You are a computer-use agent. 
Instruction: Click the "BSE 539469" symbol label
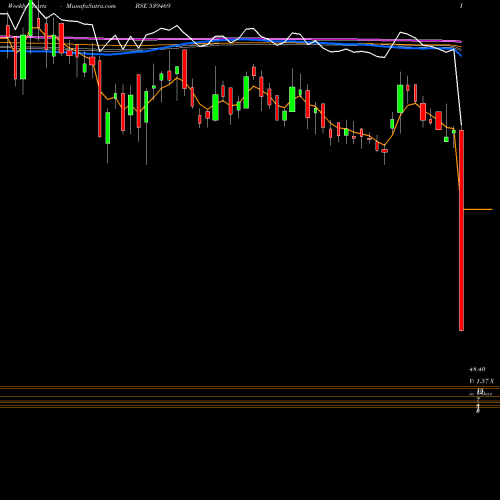point(153,6)
